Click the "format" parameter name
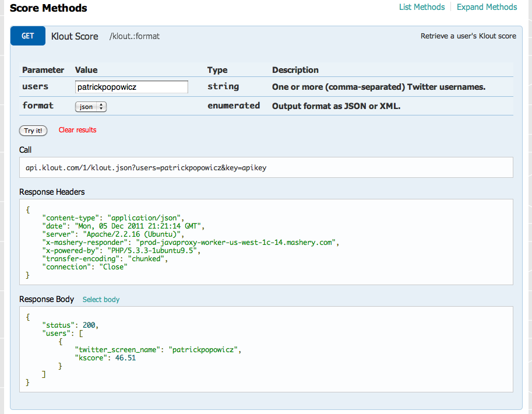This screenshot has width=532, height=414. click(x=38, y=106)
